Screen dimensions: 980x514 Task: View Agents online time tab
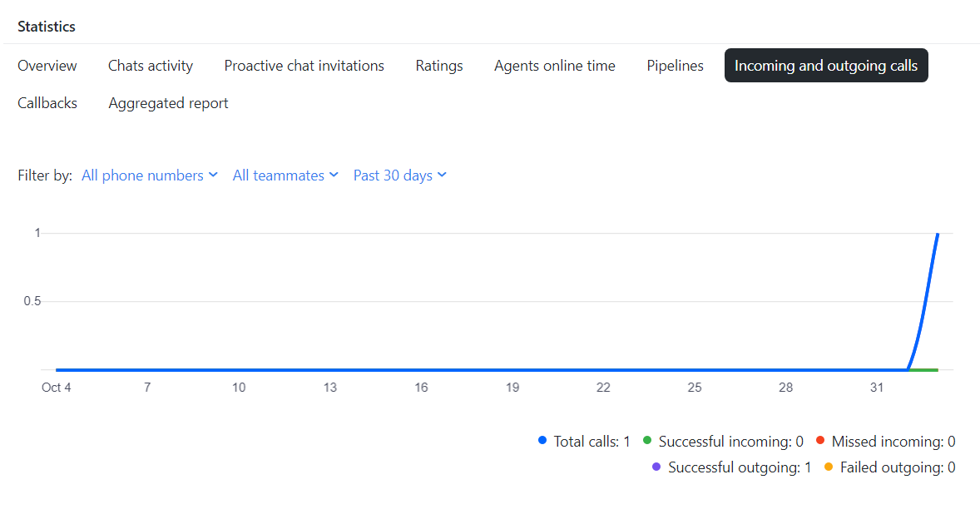point(555,66)
